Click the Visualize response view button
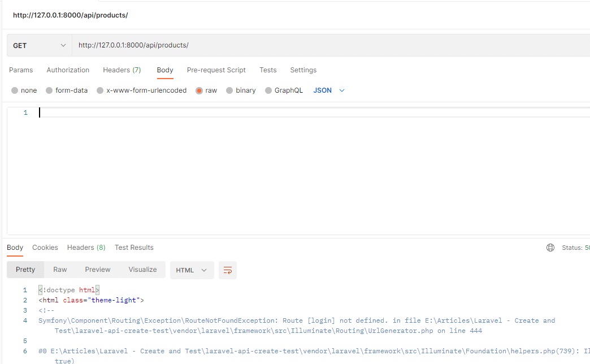 pos(142,270)
